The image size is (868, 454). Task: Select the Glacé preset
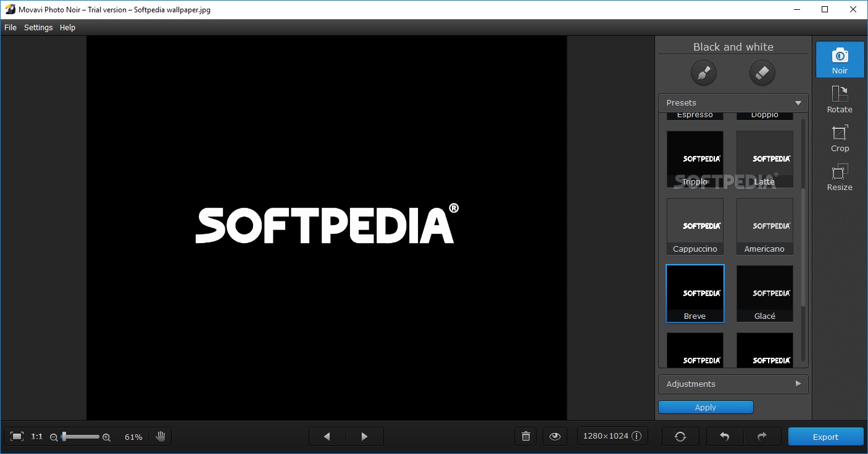[x=765, y=294]
